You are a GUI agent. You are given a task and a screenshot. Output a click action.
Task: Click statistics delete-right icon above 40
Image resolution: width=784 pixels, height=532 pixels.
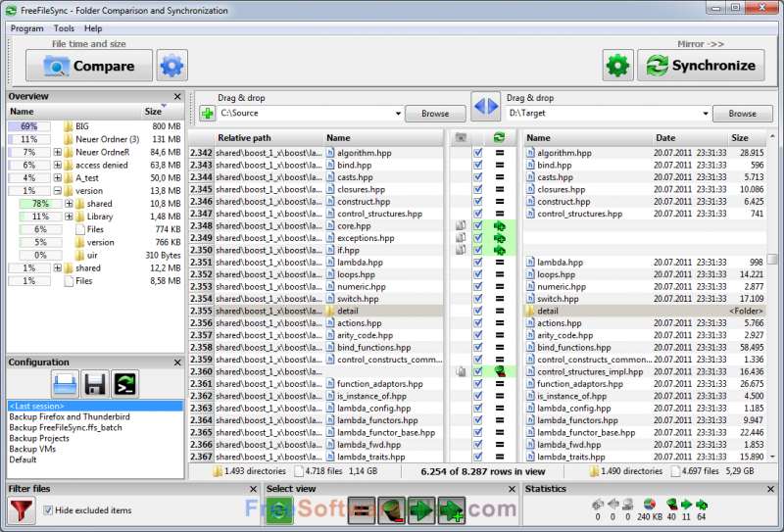(x=671, y=505)
